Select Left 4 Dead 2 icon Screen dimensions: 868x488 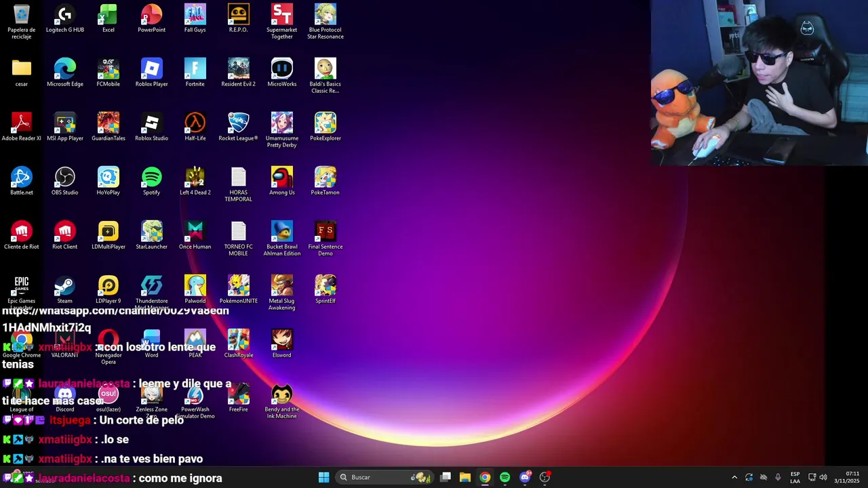195,182
